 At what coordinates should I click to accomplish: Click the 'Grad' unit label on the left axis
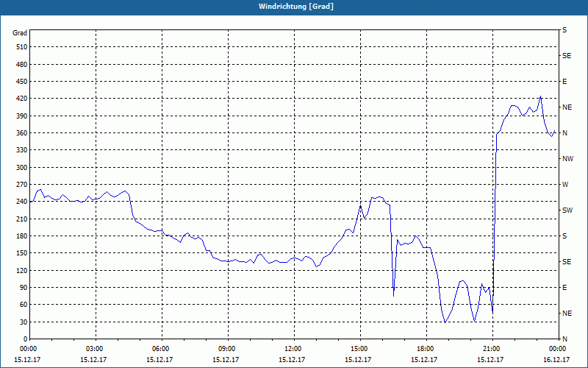tap(20, 33)
